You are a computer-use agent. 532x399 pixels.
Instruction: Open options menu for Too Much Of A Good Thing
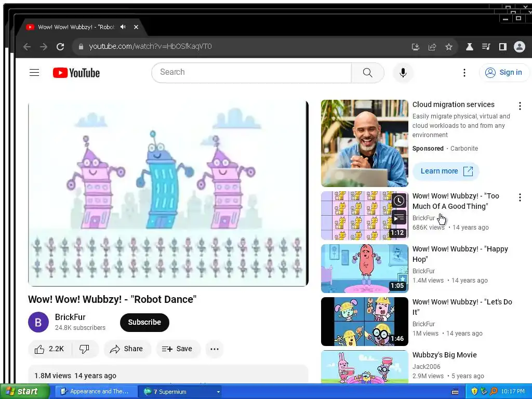click(520, 197)
